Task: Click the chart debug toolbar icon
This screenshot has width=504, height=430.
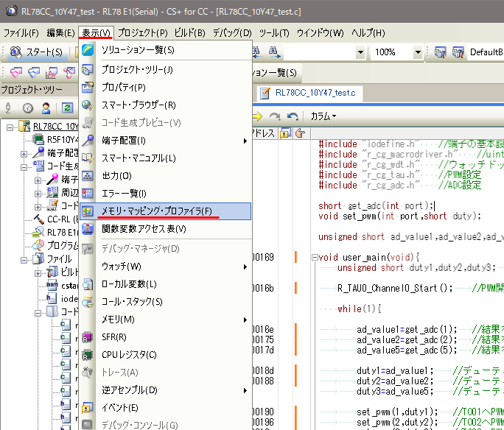Action: [x=51, y=73]
